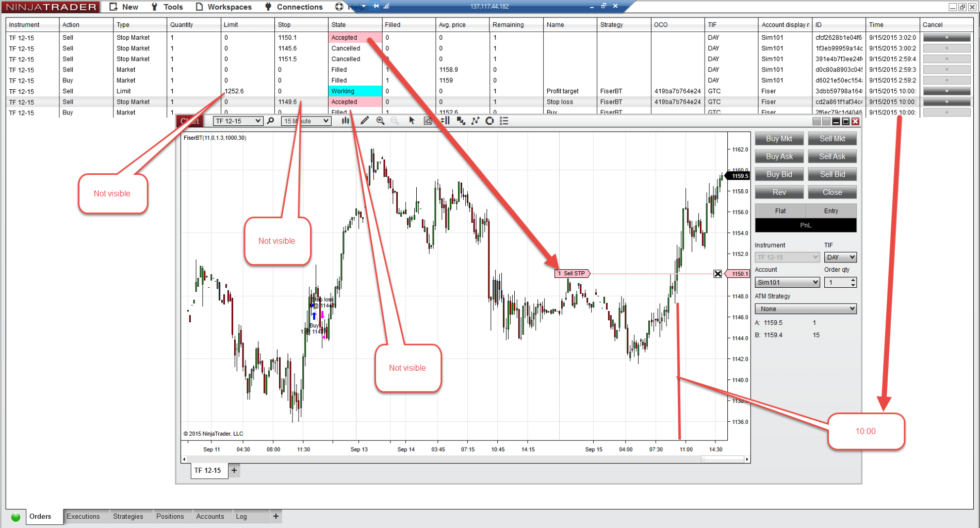Open the indicators icon in chart toolbar
The image size is (980, 528).
click(x=461, y=121)
